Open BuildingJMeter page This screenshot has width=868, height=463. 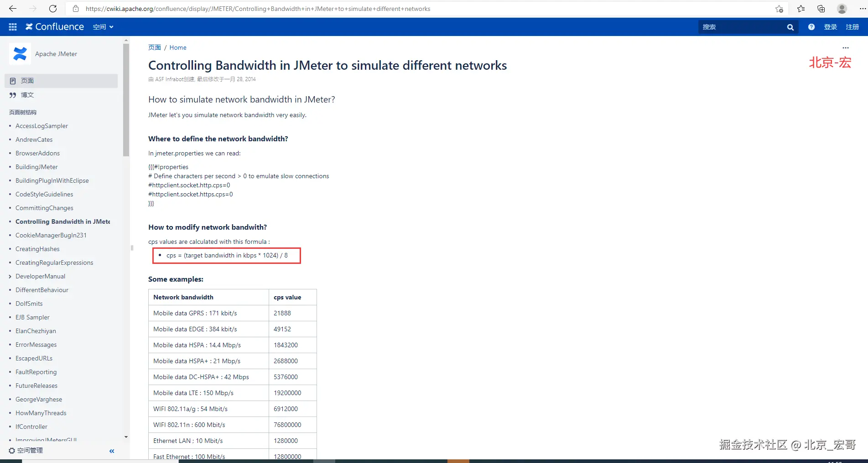coord(36,167)
